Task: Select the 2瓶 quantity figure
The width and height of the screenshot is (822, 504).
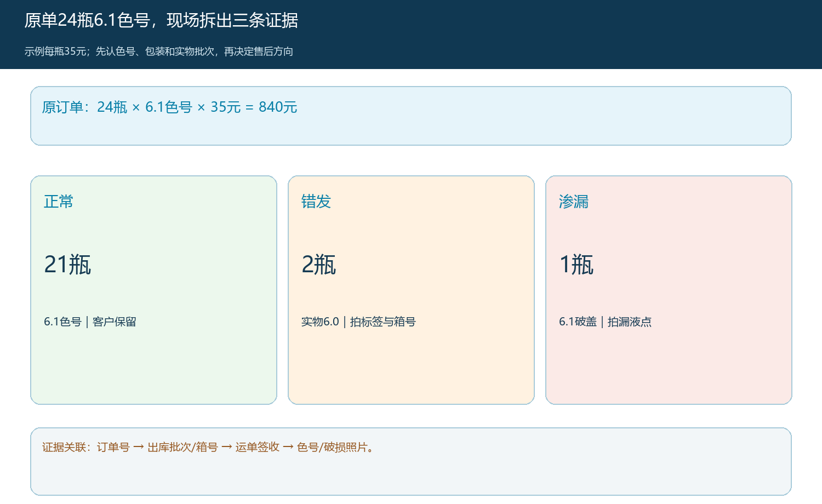Action: pyautogui.click(x=319, y=265)
